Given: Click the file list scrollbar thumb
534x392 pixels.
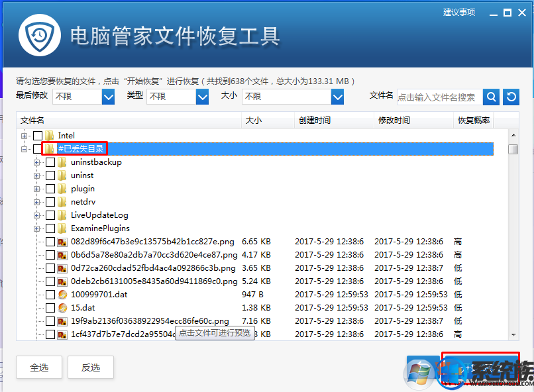Looking at the screenshot, I should [513, 149].
